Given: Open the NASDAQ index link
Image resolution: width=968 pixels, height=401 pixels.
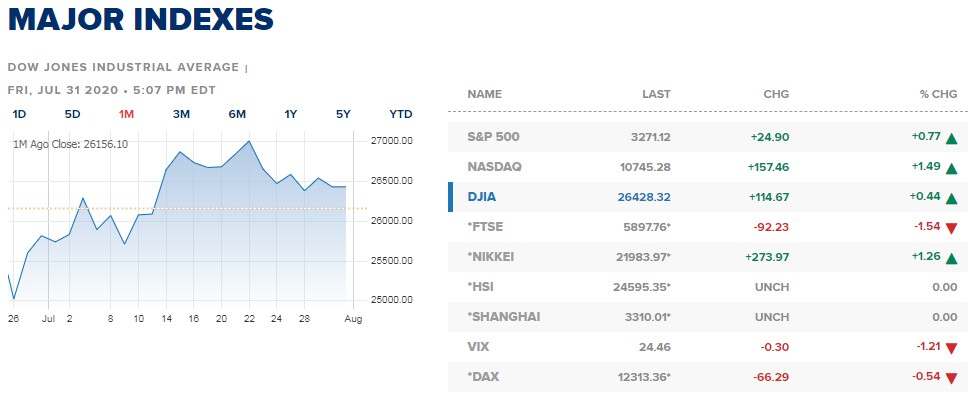Looking at the screenshot, I should coord(494,166).
